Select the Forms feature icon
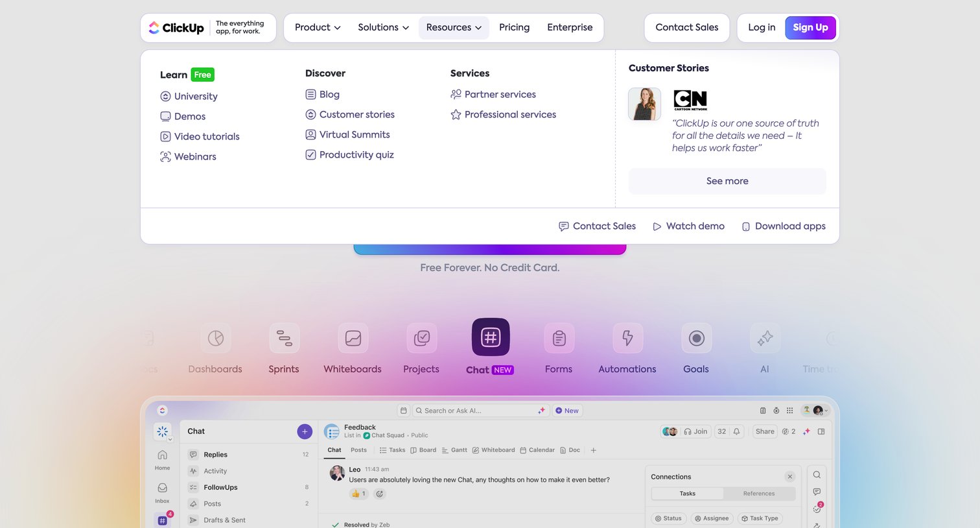This screenshot has height=528, width=980. point(559,338)
